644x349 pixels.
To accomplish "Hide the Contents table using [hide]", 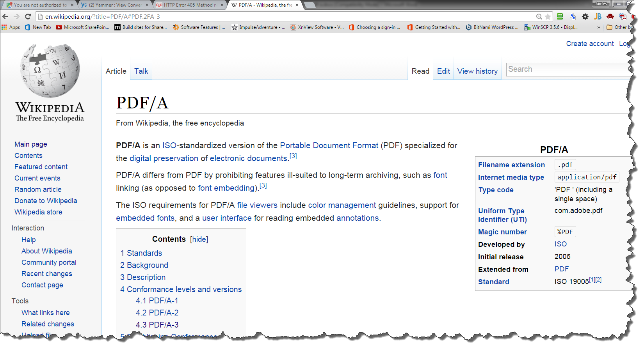I will (x=199, y=239).
